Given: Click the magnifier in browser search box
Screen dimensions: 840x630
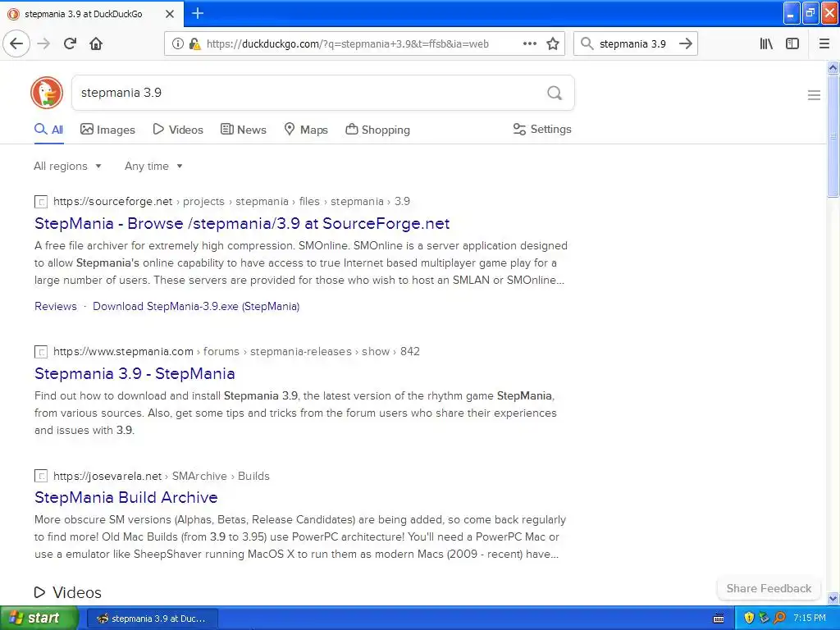Looking at the screenshot, I should click(587, 43).
